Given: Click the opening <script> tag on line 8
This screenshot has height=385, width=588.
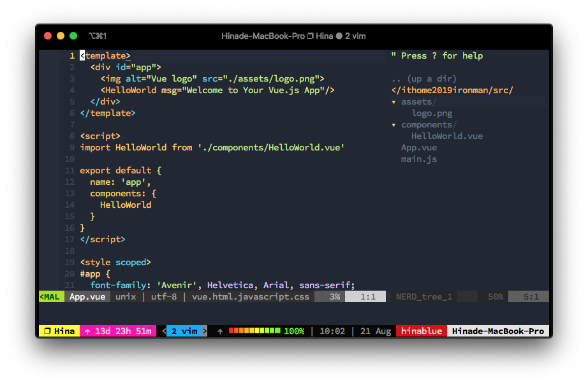Looking at the screenshot, I should tap(100, 136).
